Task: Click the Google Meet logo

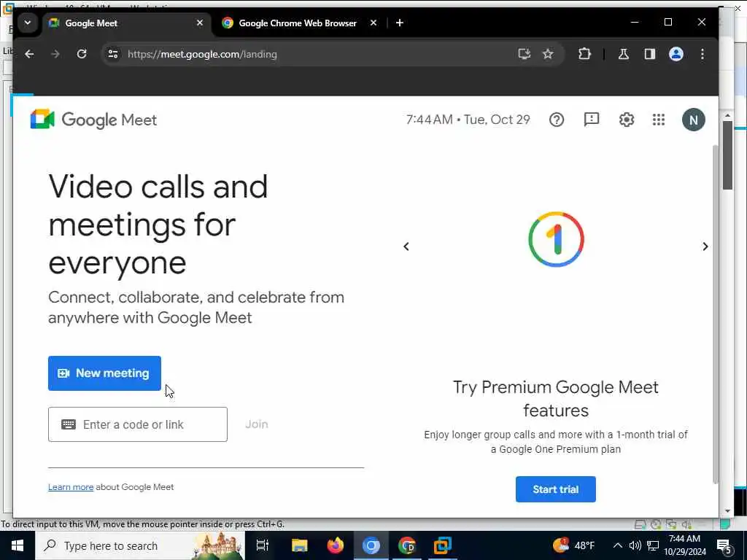Action: [x=93, y=120]
